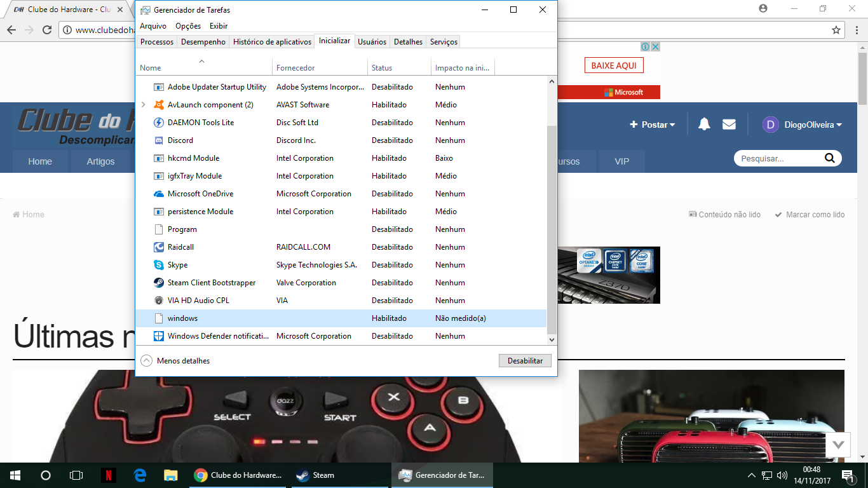868x488 pixels.
Task: Click Marcar como lido link
Action: tap(810, 215)
